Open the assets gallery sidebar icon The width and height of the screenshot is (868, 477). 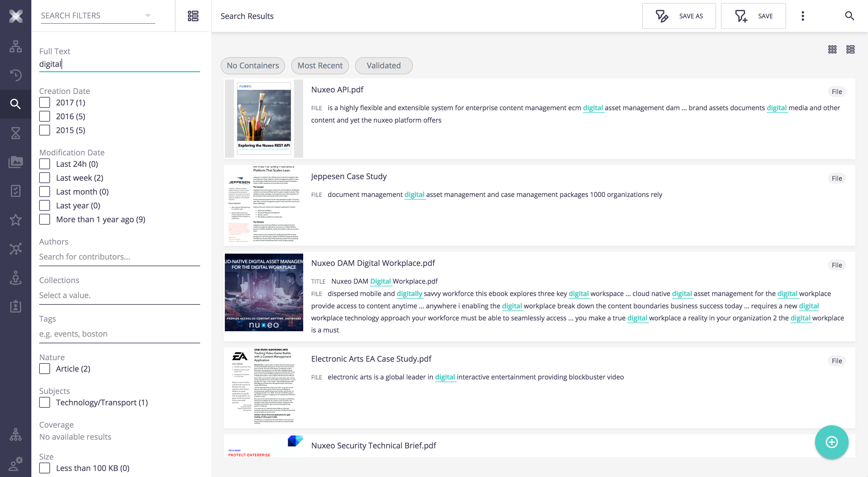click(x=15, y=162)
